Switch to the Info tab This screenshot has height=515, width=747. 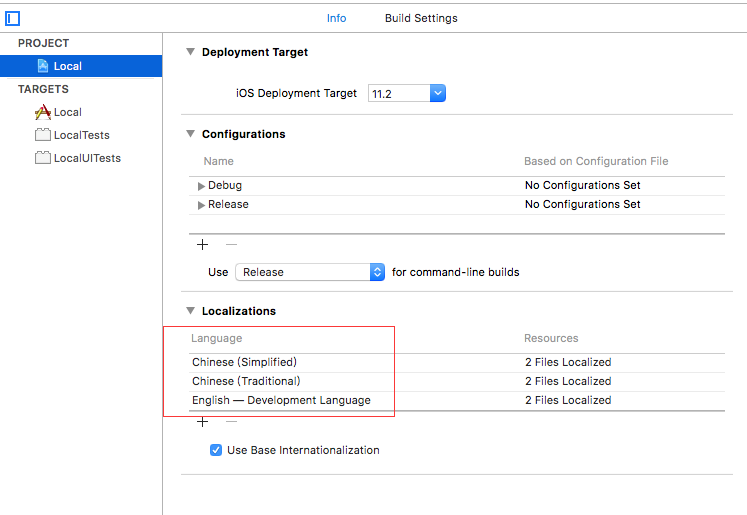(336, 18)
